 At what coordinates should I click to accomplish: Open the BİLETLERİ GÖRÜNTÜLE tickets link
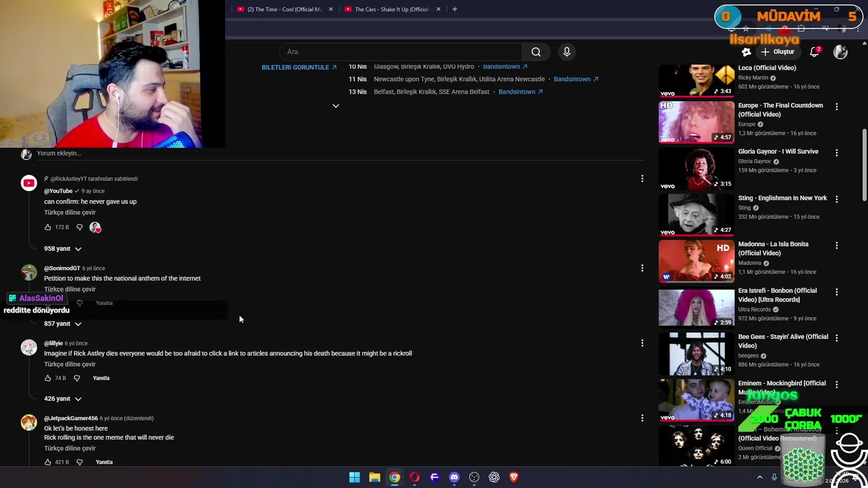click(299, 67)
